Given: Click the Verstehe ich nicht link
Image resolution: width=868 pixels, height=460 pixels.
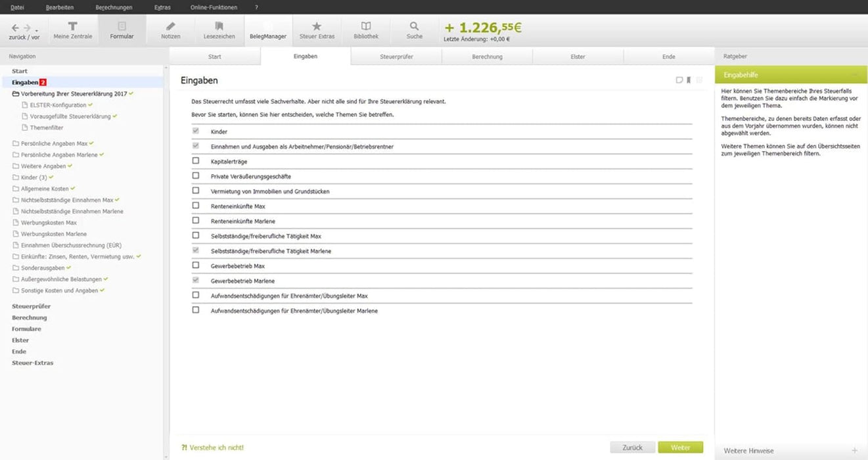Looking at the screenshot, I should [x=212, y=447].
